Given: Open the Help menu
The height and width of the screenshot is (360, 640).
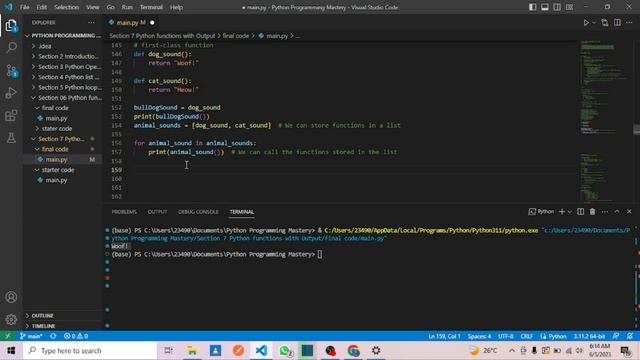Looking at the screenshot, I should click(x=176, y=7).
